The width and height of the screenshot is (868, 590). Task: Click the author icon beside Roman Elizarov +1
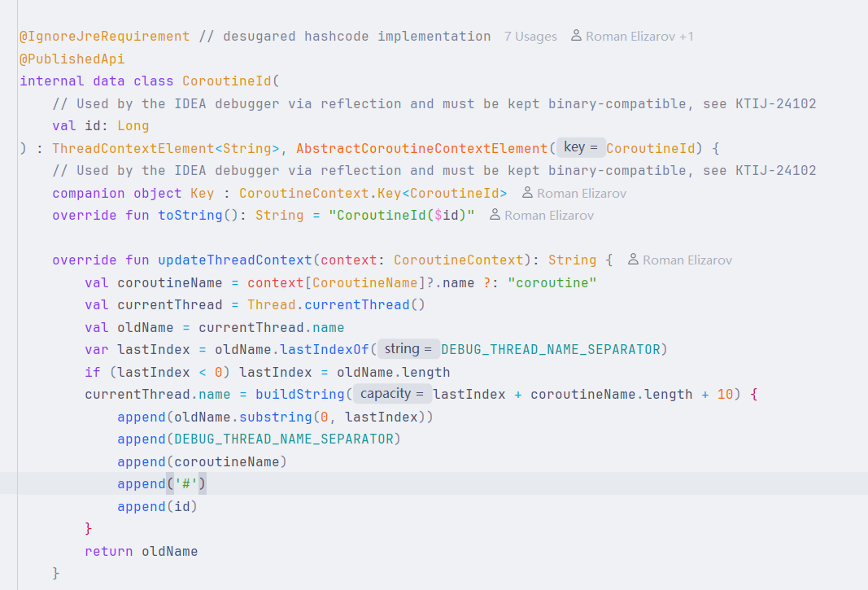click(576, 36)
